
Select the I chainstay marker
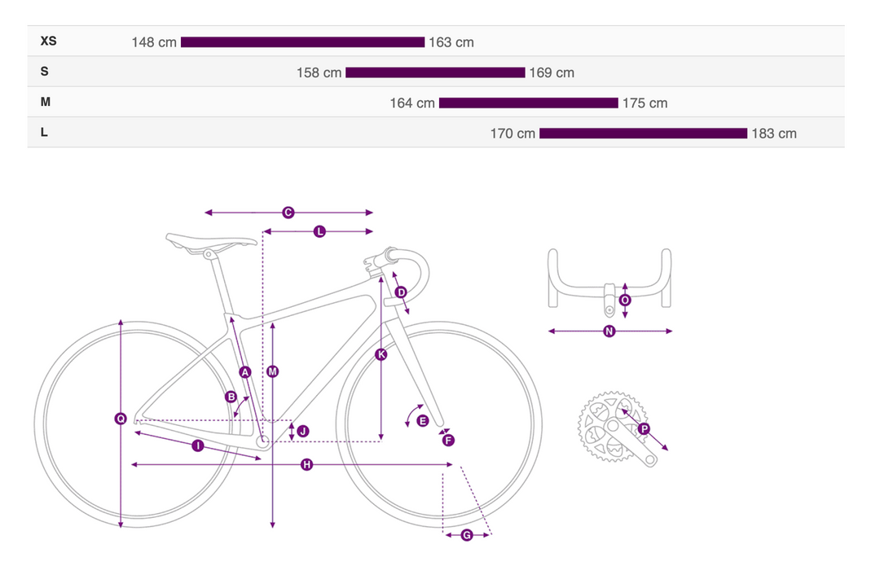(x=197, y=445)
